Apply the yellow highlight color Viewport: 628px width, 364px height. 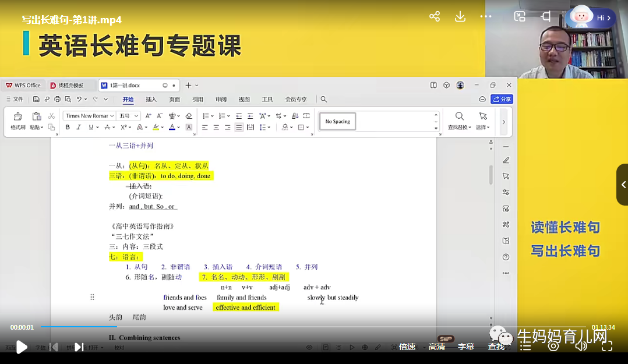pos(156,128)
